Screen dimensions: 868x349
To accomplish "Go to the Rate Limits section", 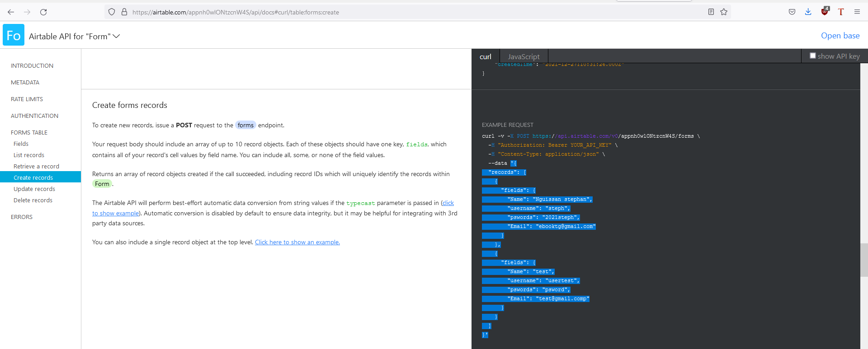I will coord(27,99).
